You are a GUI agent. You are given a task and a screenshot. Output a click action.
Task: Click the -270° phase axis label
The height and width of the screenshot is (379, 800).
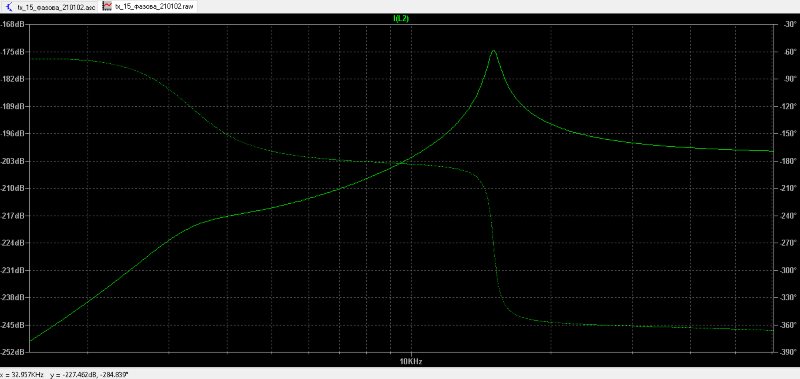[786, 243]
